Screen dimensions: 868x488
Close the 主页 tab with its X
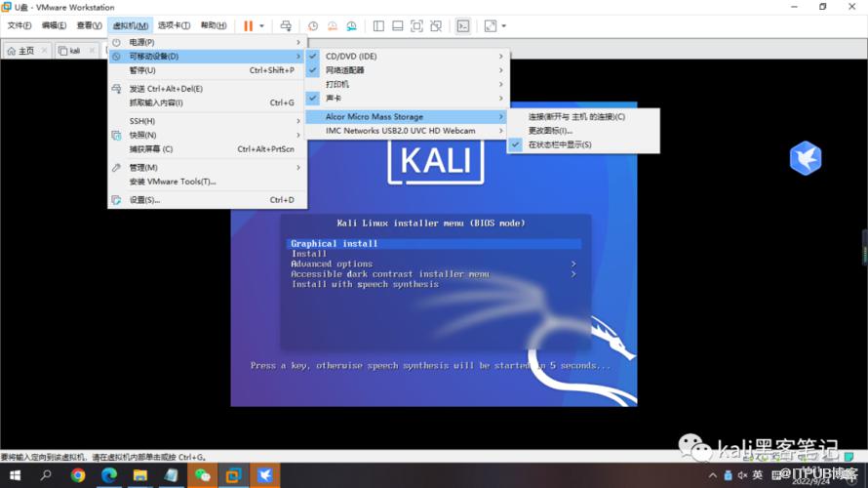[44, 51]
